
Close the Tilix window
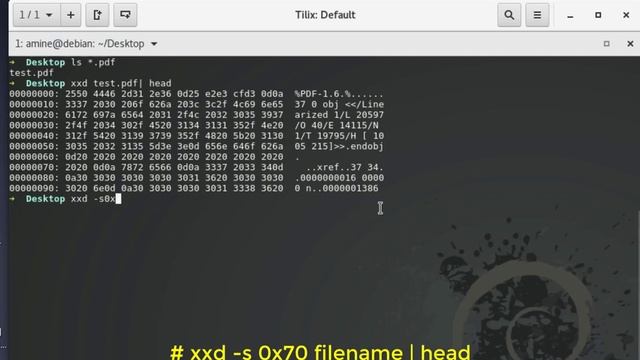626,15
